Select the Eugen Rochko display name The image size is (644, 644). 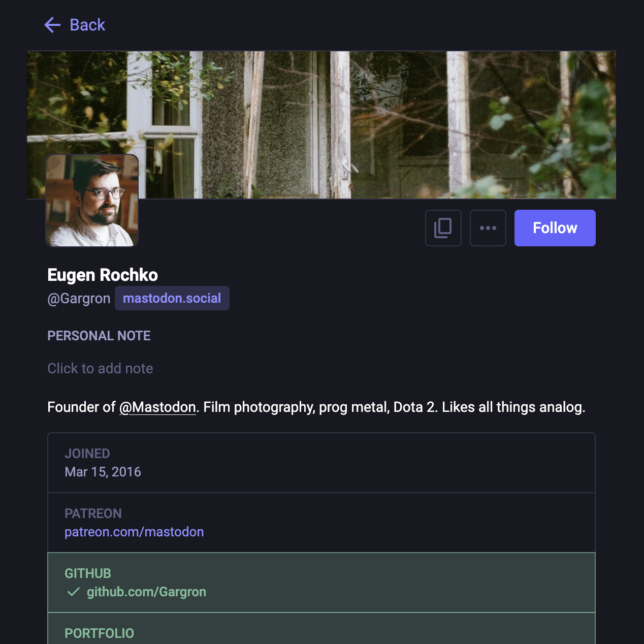point(103,275)
